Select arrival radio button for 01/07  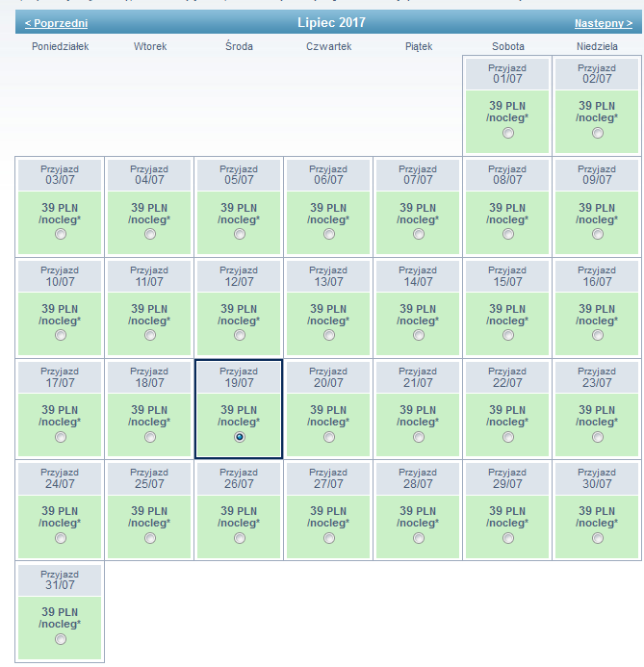pyautogui.click(x=508, y=133)
